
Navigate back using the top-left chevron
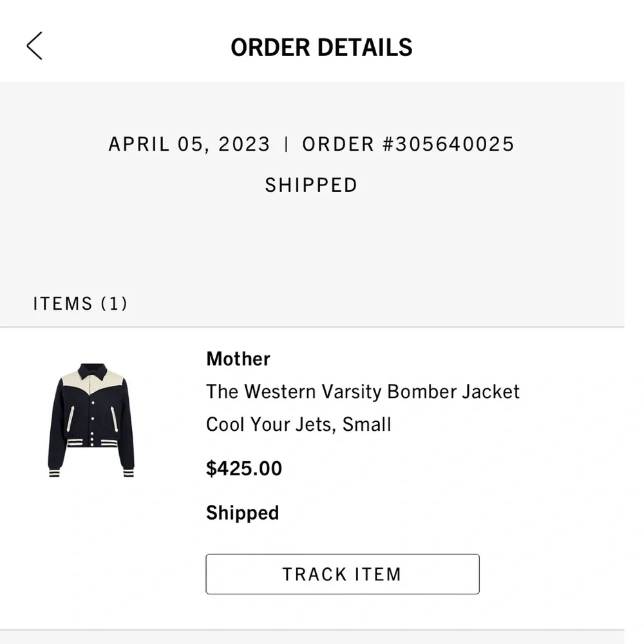coord(35,46)
